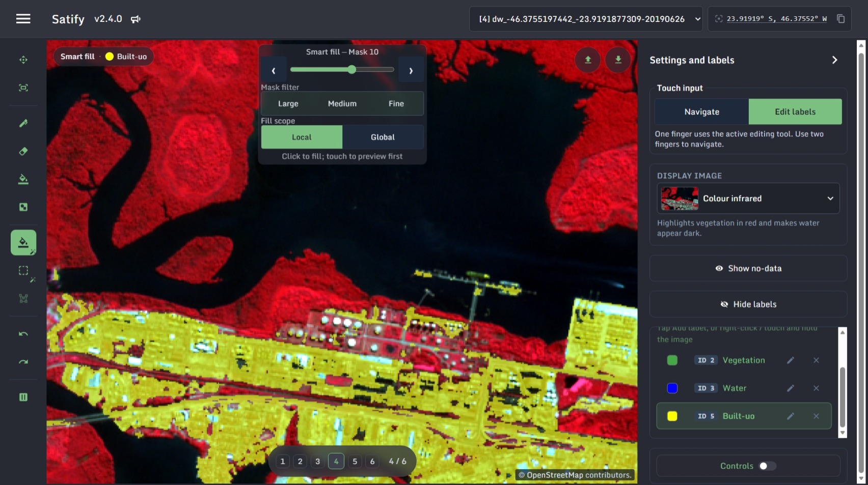Click the label list scrollbar down arrow
868x485 pixels.
pyautogui.click(x=843, y=433)
